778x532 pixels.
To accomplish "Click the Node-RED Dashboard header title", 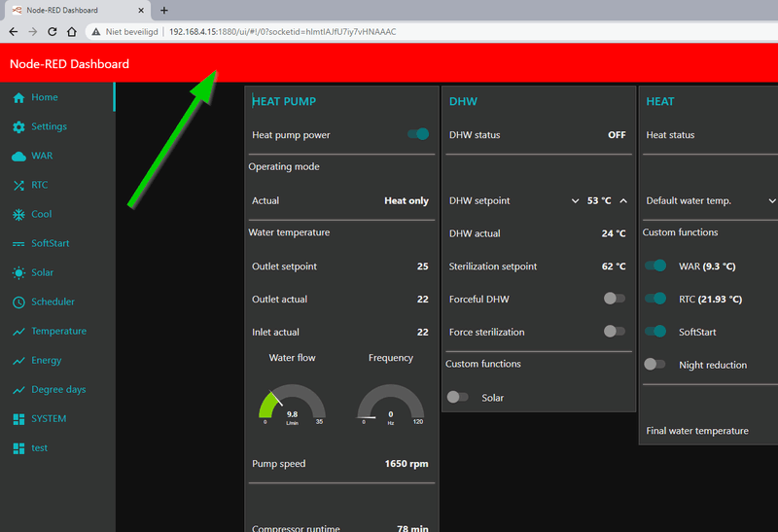I will click(x=69, y=64).
